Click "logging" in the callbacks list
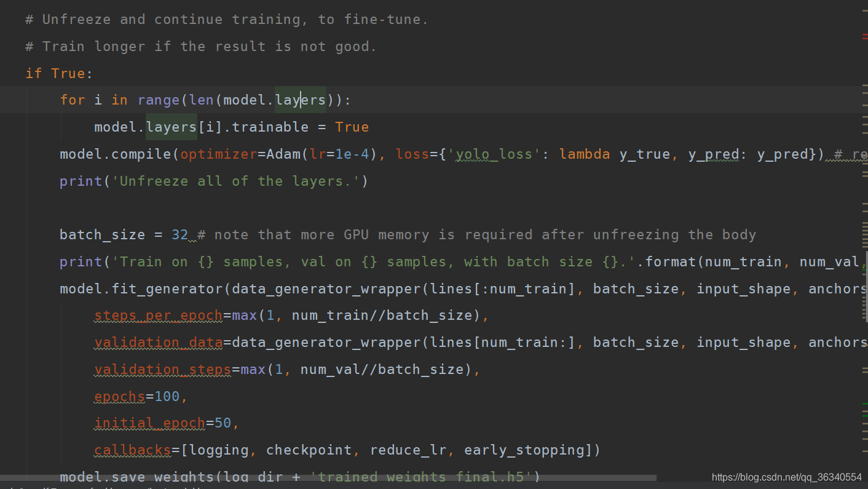 [x=219, y=450]
